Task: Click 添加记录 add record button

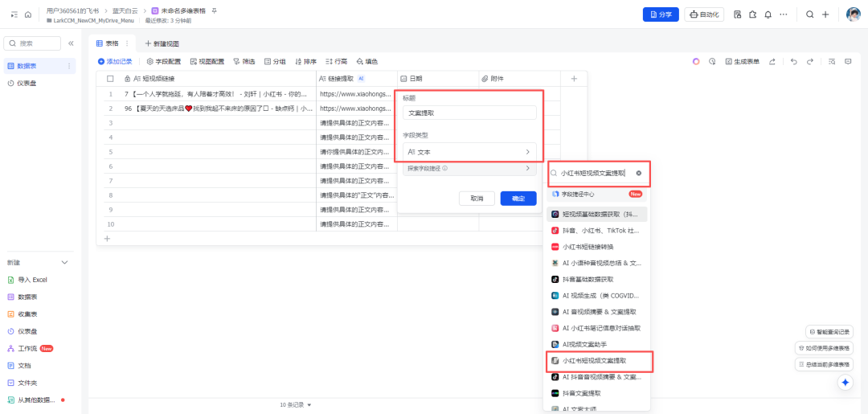Action: coord(115,61)
